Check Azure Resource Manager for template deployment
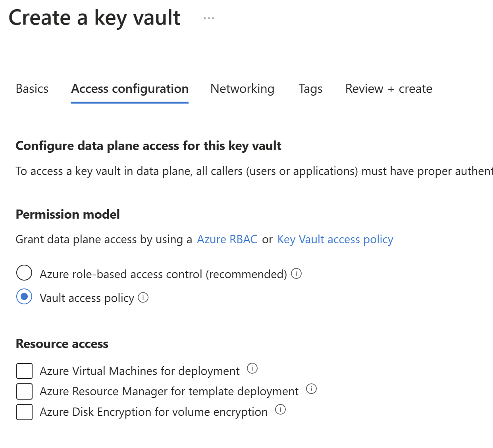This screenshot has width=493, height=448. pos(24,391)
